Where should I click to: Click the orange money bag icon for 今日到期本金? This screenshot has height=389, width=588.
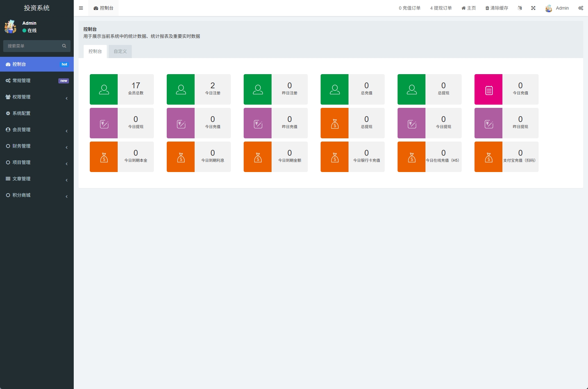(x=104, y=157)
